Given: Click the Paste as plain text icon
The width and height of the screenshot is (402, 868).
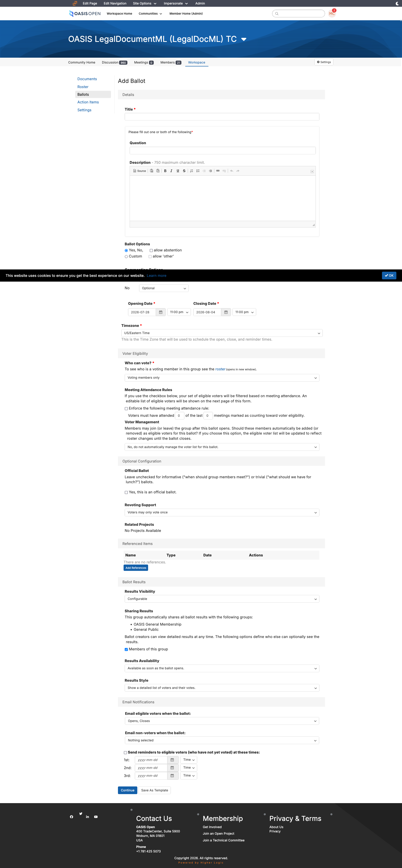Looking at the screenshot, I should [158, 171].
